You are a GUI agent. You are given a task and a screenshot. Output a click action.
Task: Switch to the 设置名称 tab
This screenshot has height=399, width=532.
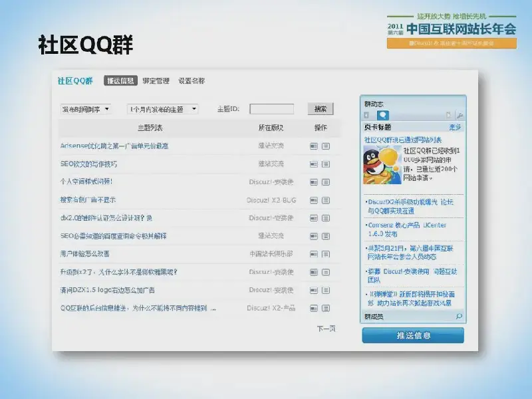pos(192,80)
